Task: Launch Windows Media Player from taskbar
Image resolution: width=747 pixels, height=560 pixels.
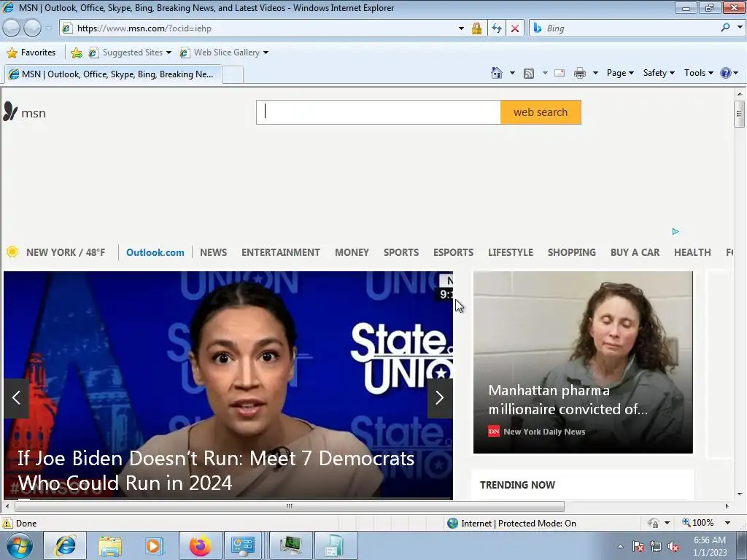Action: click(155, 545)
